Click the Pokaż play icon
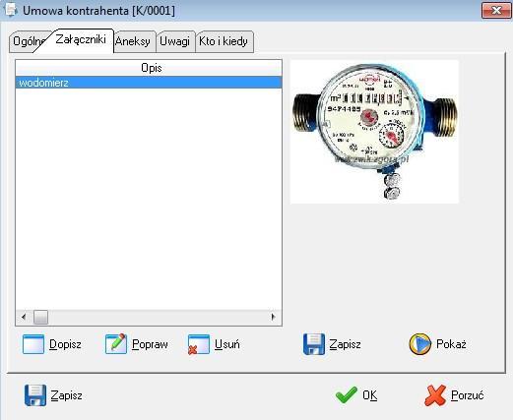Screen dimensions: 513x420 419,344
